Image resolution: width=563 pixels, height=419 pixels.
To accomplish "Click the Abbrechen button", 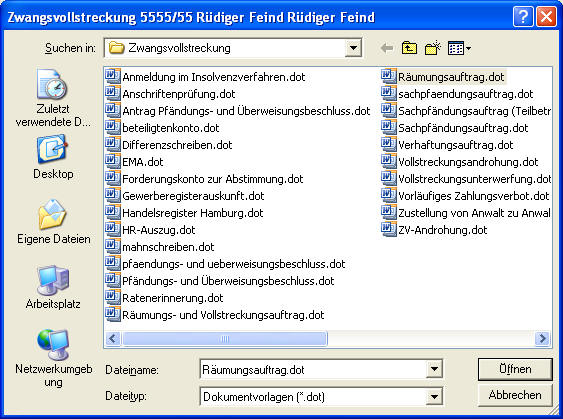I will [515, 395].
